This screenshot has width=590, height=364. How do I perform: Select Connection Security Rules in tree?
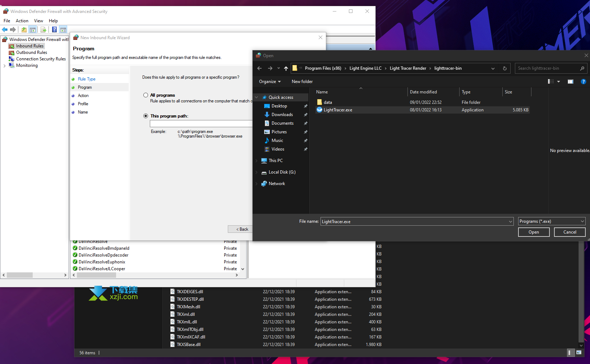[x=41, y=59]
